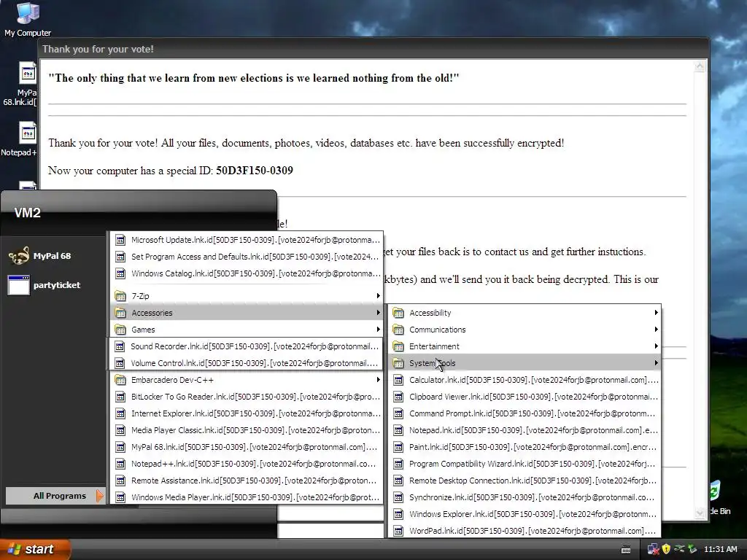Click the Start button
The height and width of the screenshot is (560, 747).
pos(35,549)
